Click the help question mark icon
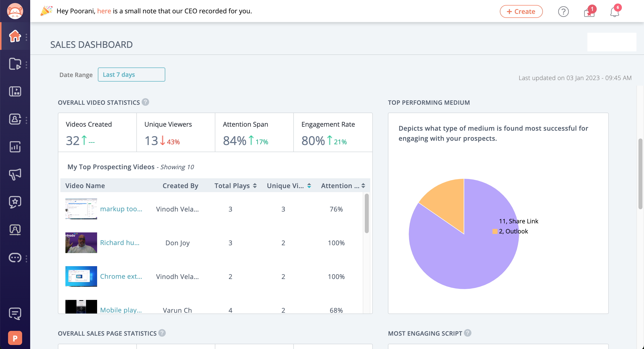 point(563,12)
